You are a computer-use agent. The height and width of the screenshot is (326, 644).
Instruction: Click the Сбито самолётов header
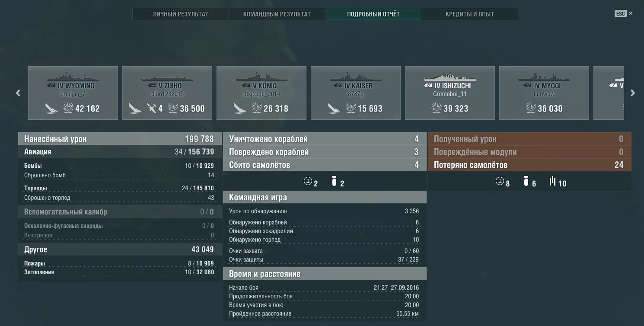tap(325, 165)
